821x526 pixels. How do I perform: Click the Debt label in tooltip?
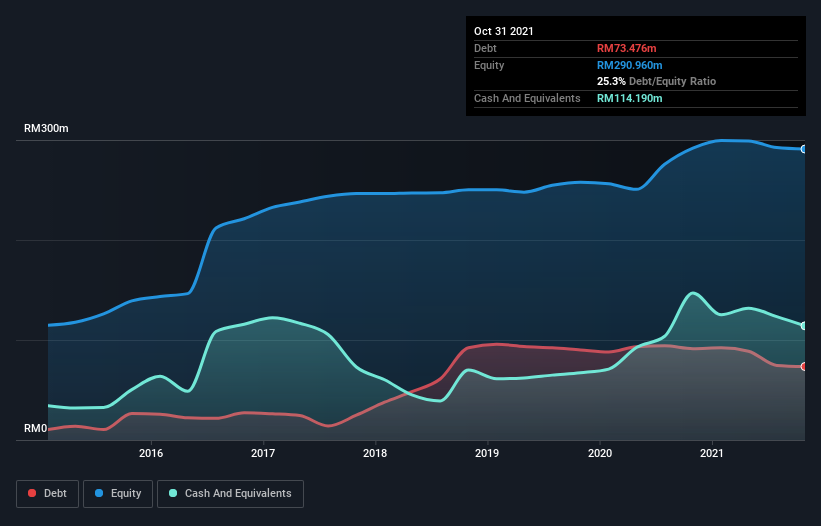point(485,48)
